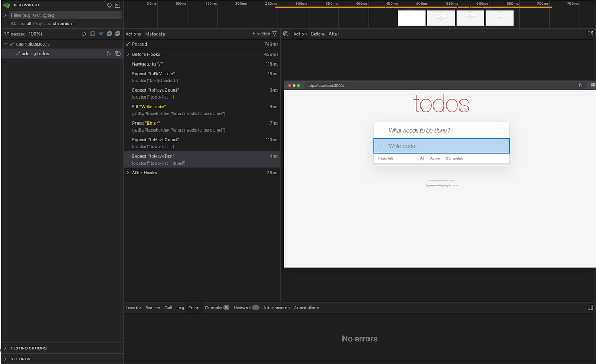This screenshot has height=364, width=596.
Task: Reload the test list
Action: click(109, 5)
